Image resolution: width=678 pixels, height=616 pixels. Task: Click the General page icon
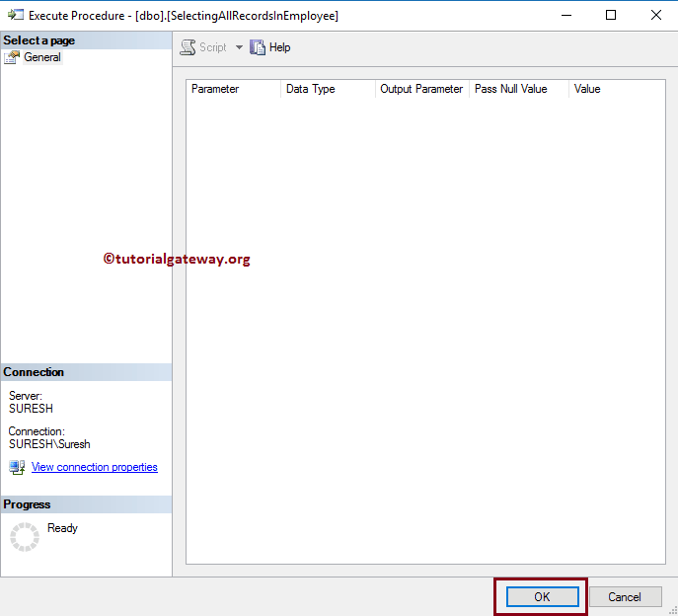(x=12, y=57)
